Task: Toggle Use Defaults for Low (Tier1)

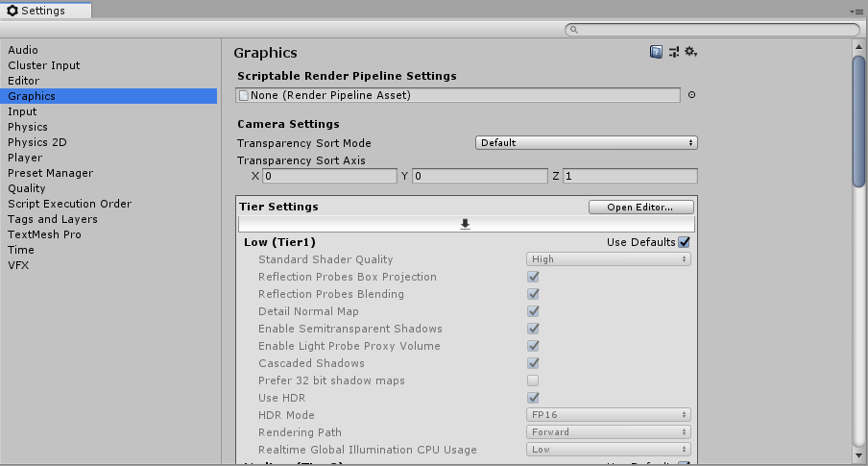Action: (x=685, y=242)
